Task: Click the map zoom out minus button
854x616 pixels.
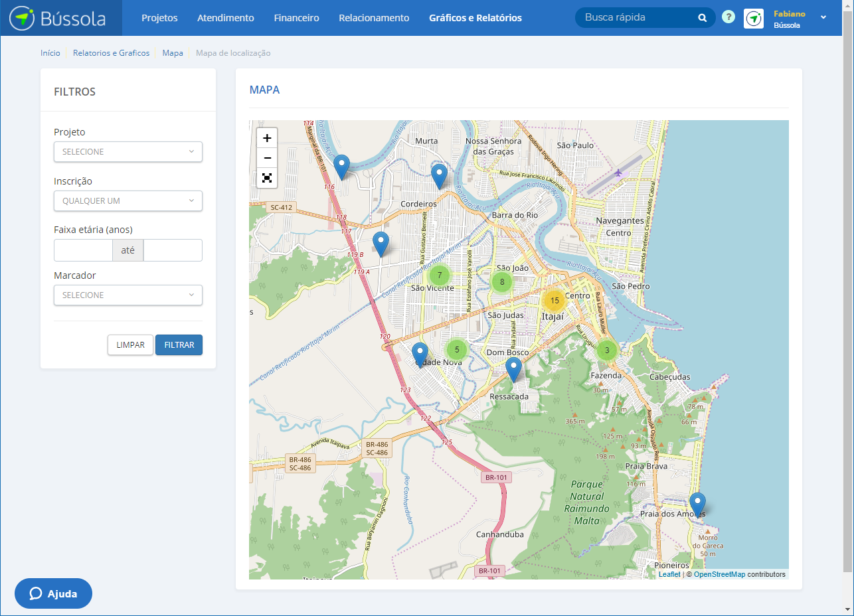Action: [x=267, y=158]
